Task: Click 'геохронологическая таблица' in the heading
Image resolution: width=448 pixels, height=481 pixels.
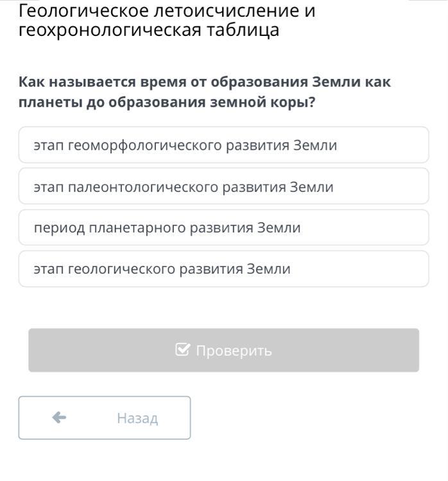Action: 148,30
